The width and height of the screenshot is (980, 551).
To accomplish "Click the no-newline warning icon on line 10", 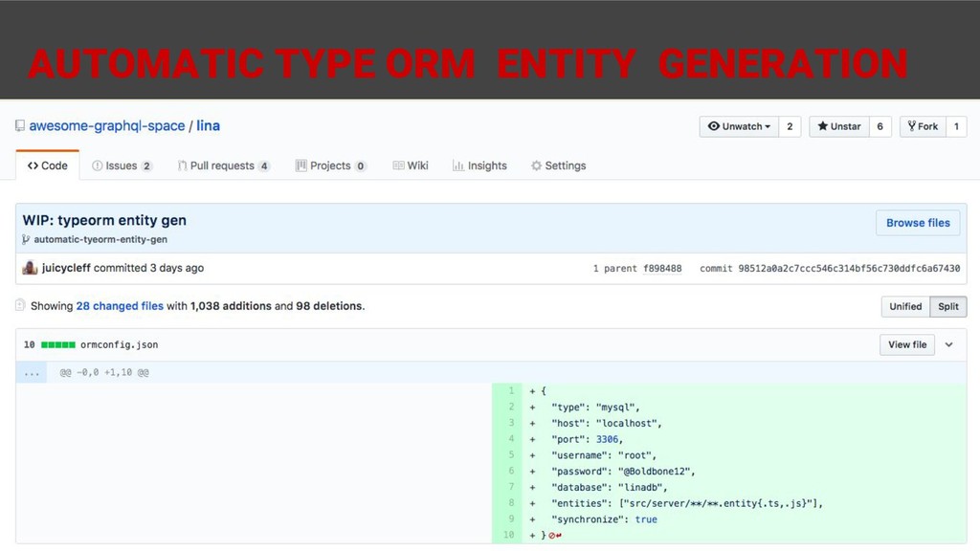I will pos(555,536).
